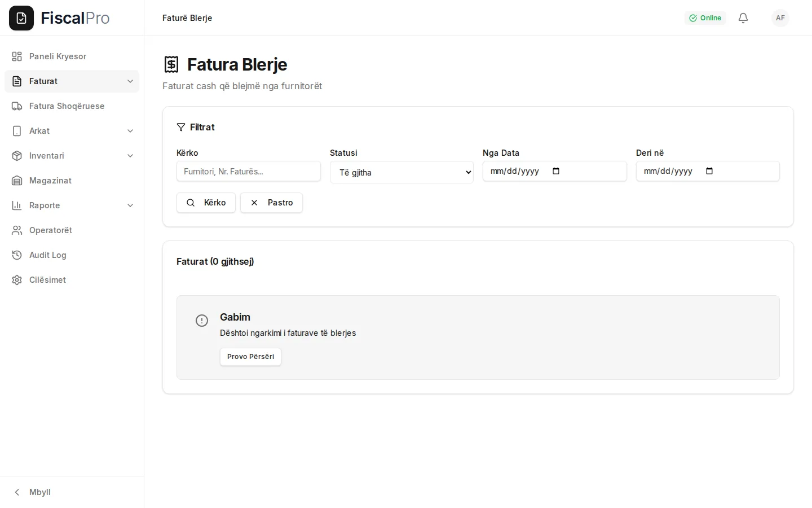Click the Operatorët users icon
The width and height of the screenshot is (812, 508).
[17, 230]
